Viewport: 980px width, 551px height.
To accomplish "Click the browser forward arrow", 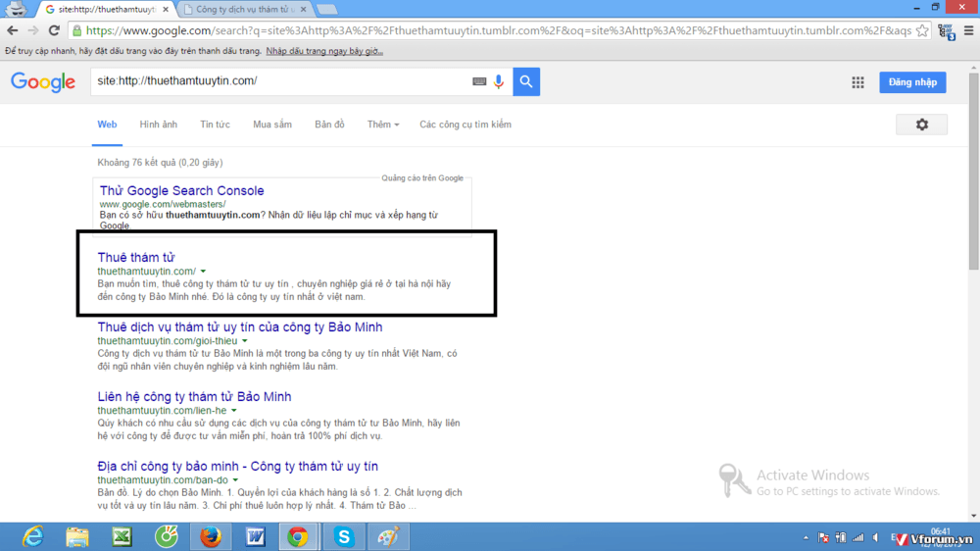I will click(x=33, y=30).
